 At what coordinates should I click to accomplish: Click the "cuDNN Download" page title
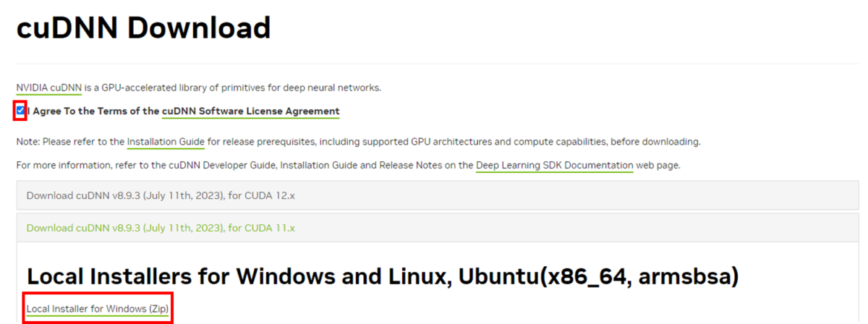(143, 29)
